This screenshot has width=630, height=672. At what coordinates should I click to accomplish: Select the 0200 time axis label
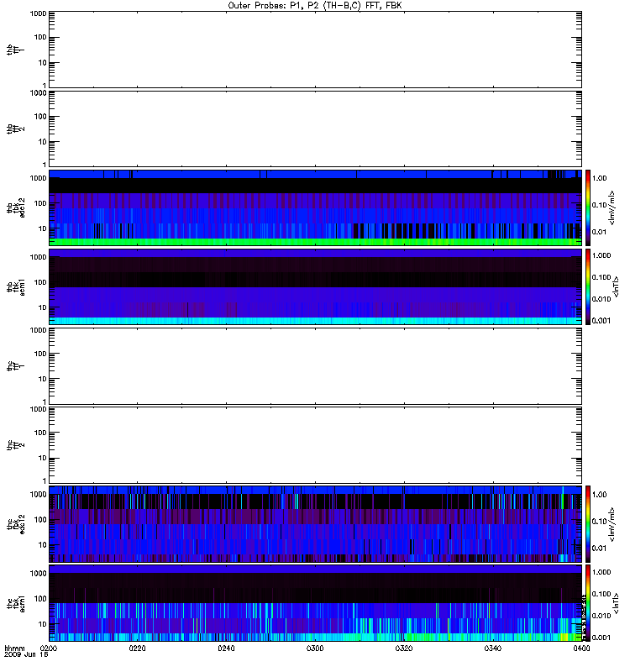[x=49, y=648]
